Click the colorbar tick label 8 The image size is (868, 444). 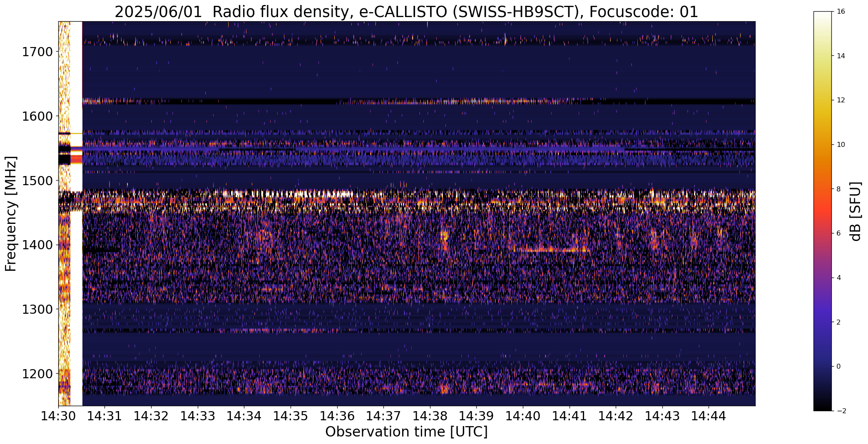tap(838, 189)
